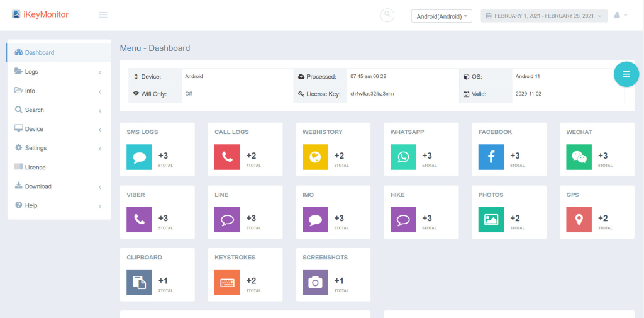Click the Webhistory yellow globe icon

tap(316, 157)
